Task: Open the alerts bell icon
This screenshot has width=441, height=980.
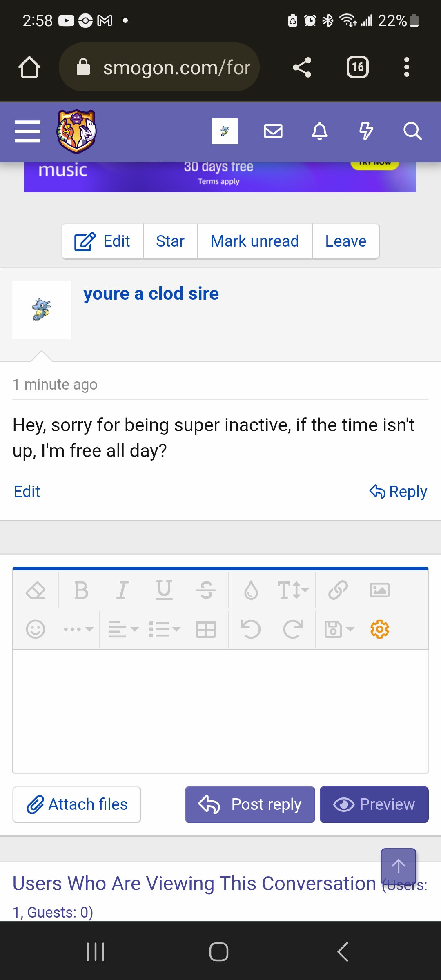Action: tap(320, 131)
